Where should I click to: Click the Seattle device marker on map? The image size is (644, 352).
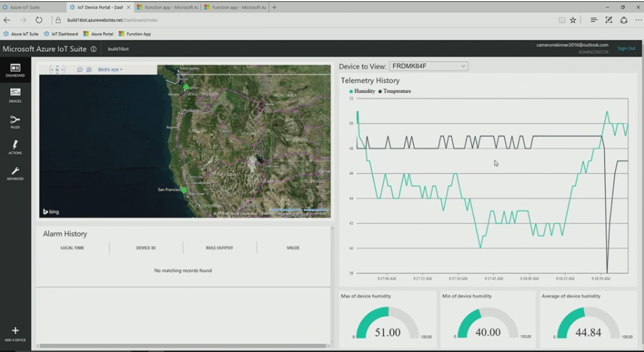point(186,87)
